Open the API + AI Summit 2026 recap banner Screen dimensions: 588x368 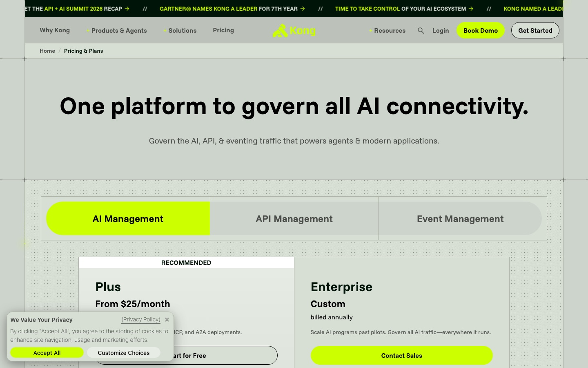click(x=77, y=9)
